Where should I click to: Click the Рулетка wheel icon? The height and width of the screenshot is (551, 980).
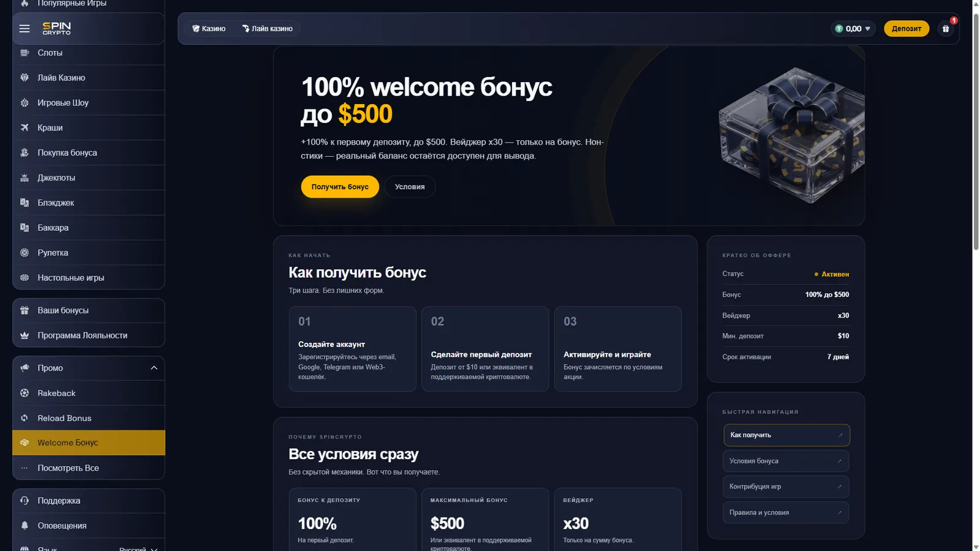24,253
